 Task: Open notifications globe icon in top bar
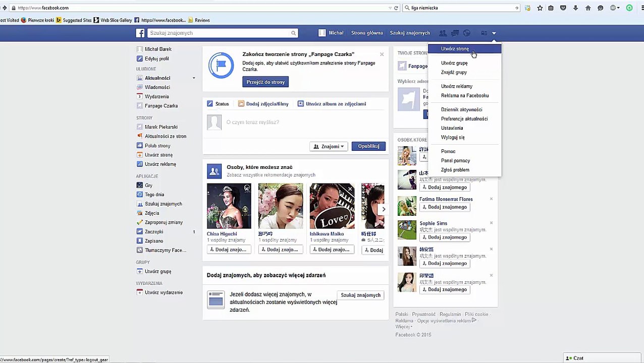click(x=467, y=33)
